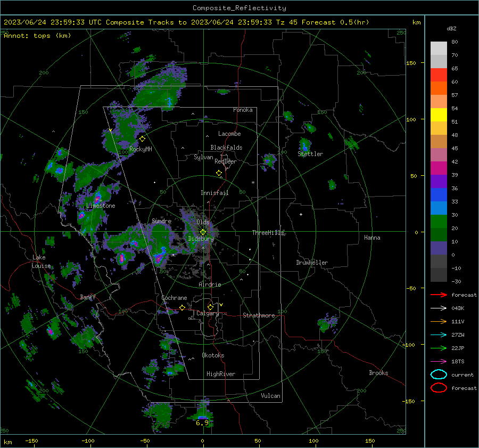Click the 'Cochrane' city label

(x=174, y=298)
